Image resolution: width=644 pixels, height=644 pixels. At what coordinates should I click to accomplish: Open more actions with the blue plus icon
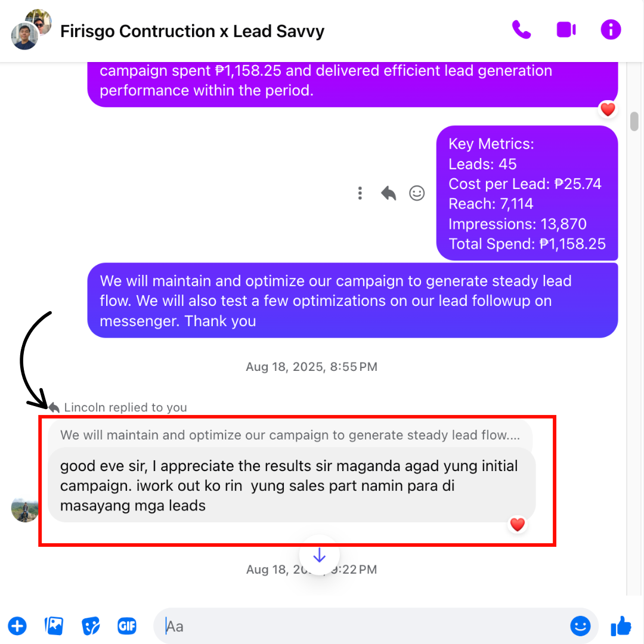tap(17, 626)
